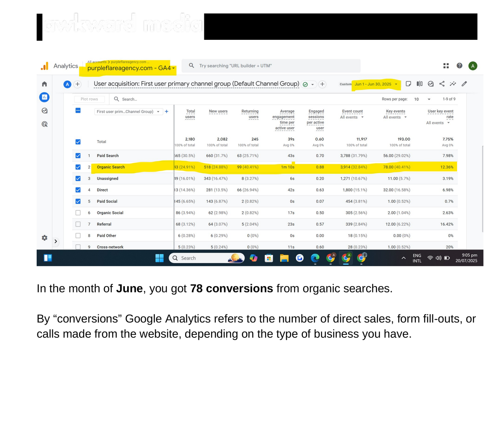
Task: Click the plus icon to add comparison
Action: click(78, 84)
